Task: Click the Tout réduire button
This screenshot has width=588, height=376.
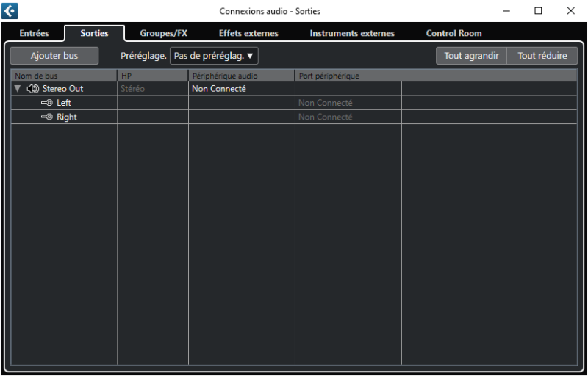Action: point(542,56)
